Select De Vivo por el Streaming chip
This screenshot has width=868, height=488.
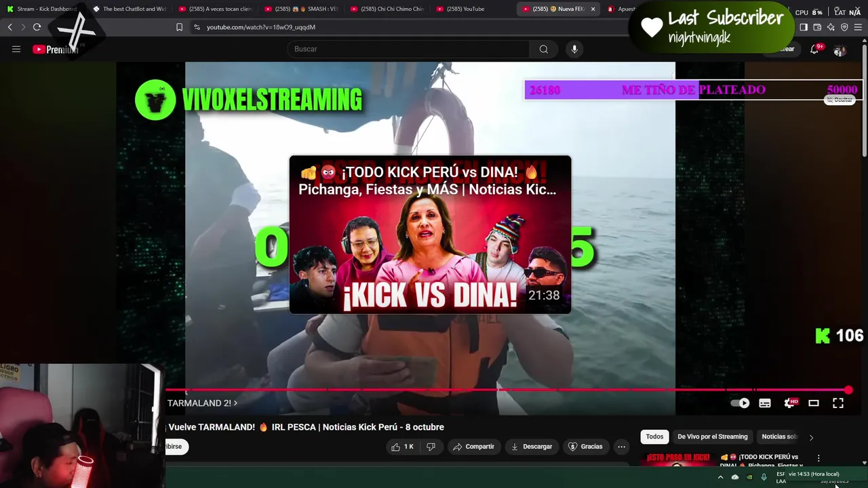712,437
